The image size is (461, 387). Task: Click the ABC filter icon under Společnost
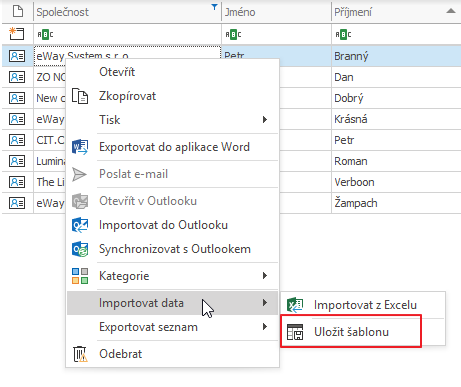tap(45, 34)
